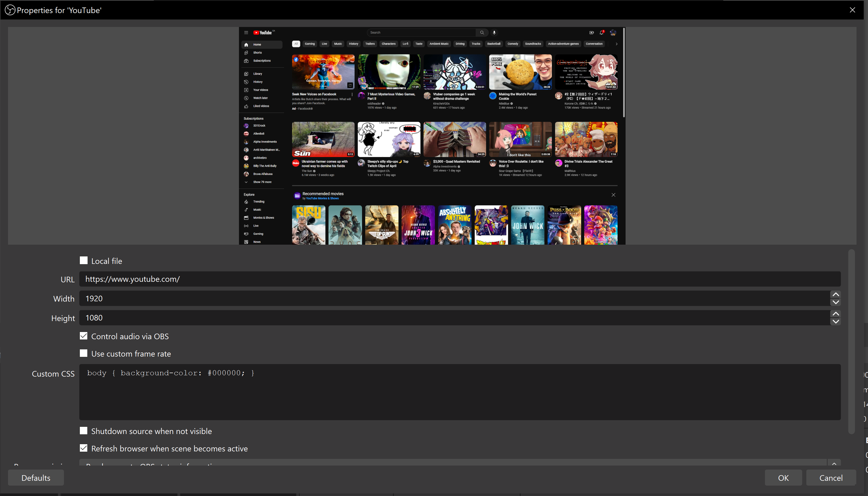
Task: Click the Liked videos thumbs-up icon
Action: (246, 106)
